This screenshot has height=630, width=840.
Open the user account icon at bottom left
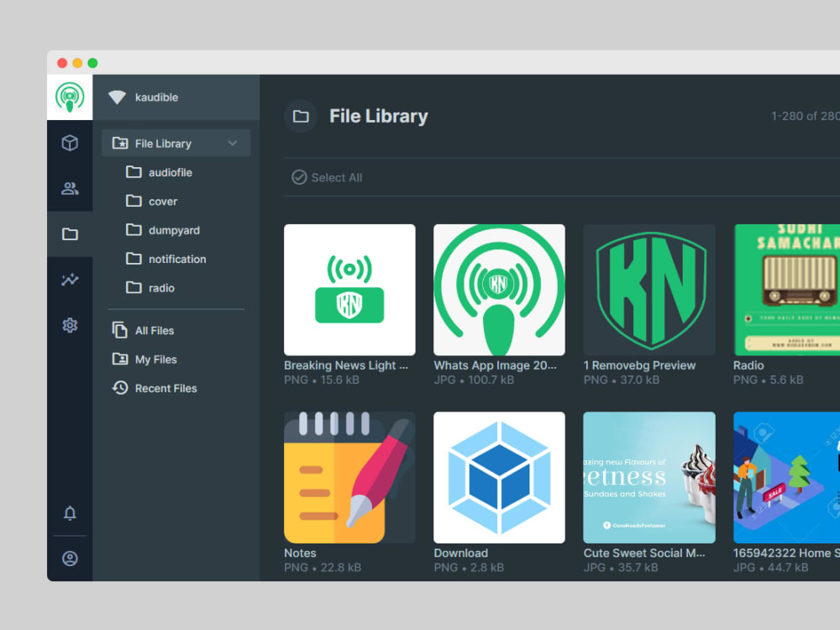click(70, 559)
